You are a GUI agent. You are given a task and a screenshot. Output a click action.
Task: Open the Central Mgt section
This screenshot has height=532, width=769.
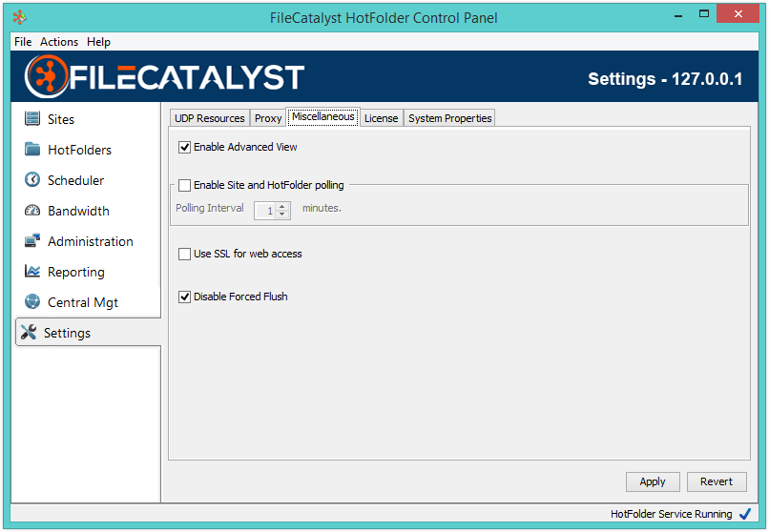[83, 302]
